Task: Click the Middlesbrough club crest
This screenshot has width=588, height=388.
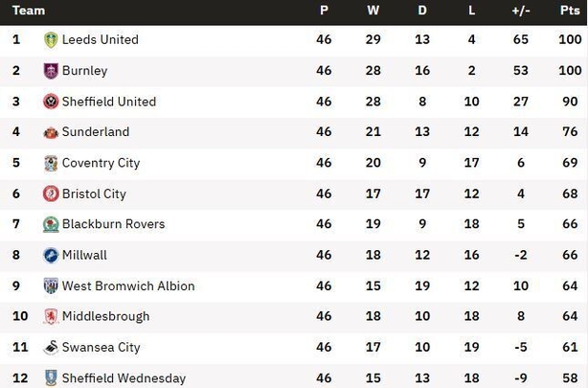Action: 51,316
